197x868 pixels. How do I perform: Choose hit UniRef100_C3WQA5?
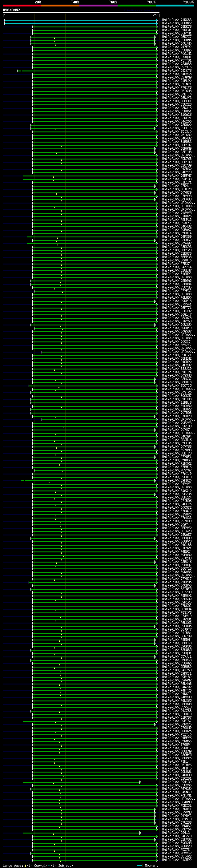[x=177, y=50]
